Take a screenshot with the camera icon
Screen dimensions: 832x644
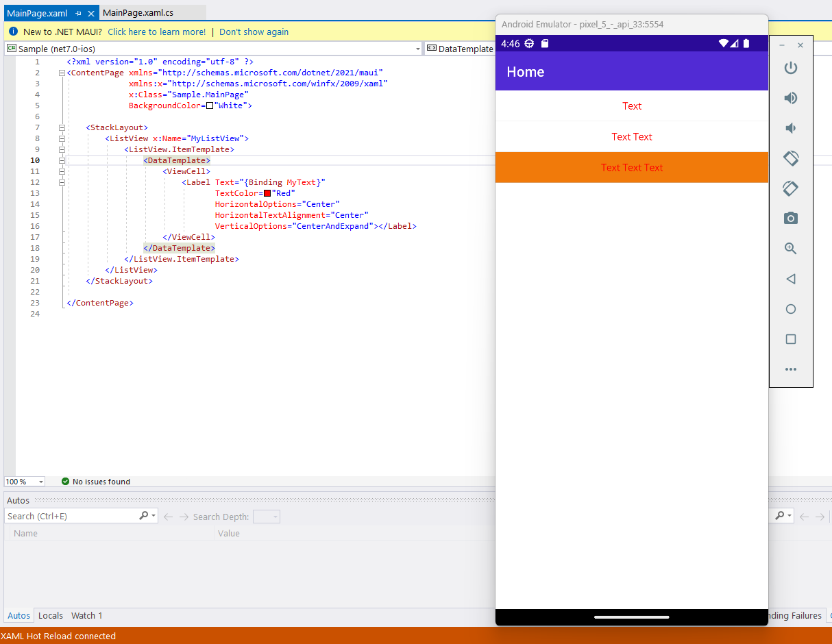pyautogui.click(x=791, y=218)
